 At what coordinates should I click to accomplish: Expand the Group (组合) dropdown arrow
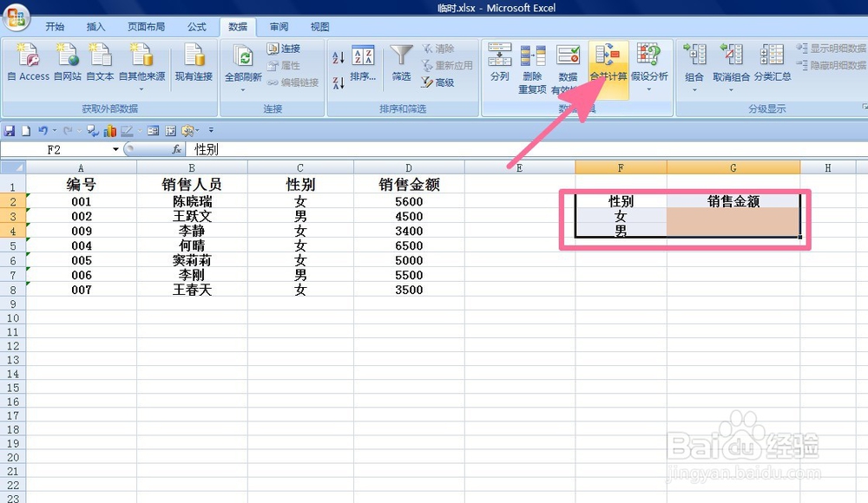click(x=694, y=89)
